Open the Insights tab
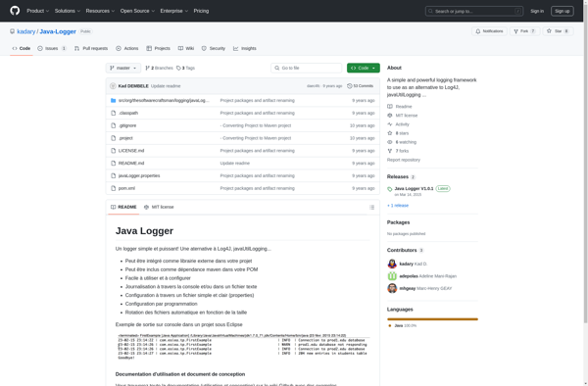 244,48
